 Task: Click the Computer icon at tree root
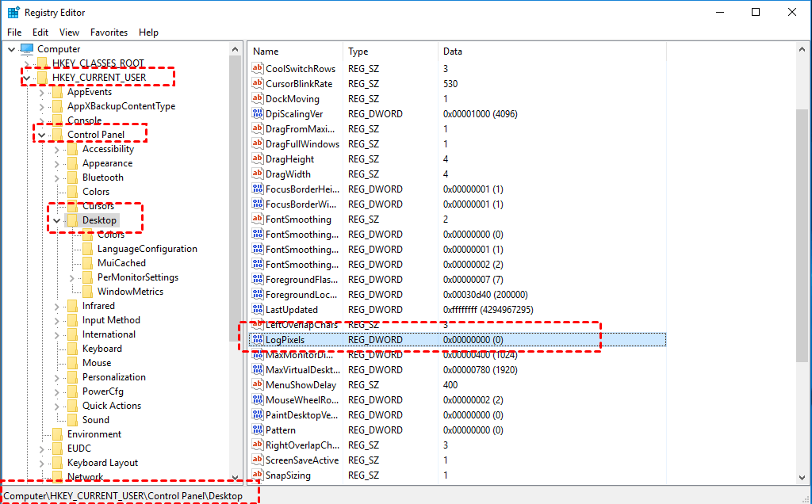coord(27,49)
